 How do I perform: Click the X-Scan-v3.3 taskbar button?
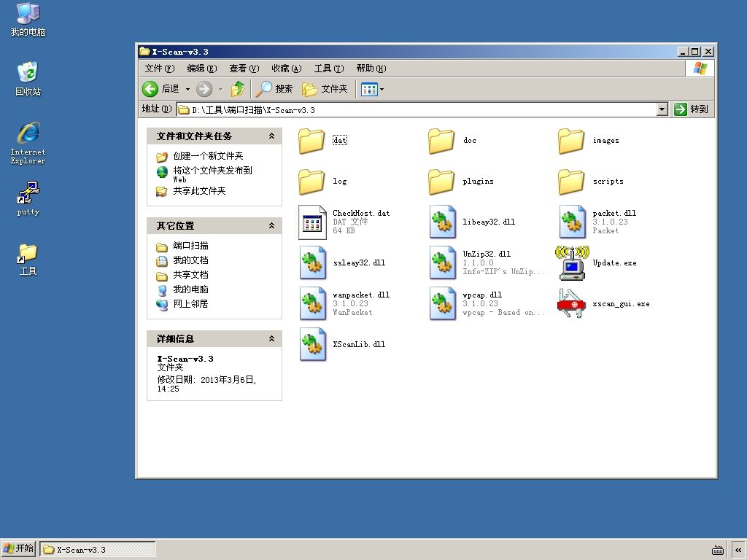pyautogui.click(x=98, y=550)
